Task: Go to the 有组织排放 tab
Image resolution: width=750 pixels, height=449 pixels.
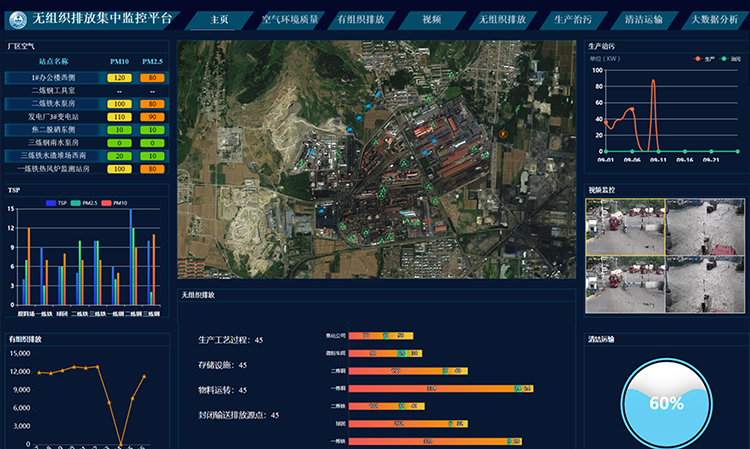Action: click(361, 19)
